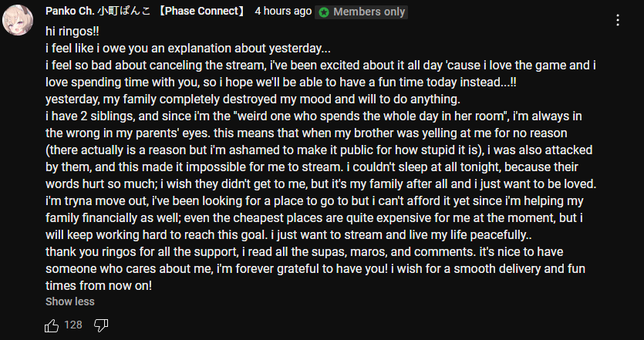This screenshot has height=340, width=644.
Task: Click the 128 like count number
Action: click(73, 325)
